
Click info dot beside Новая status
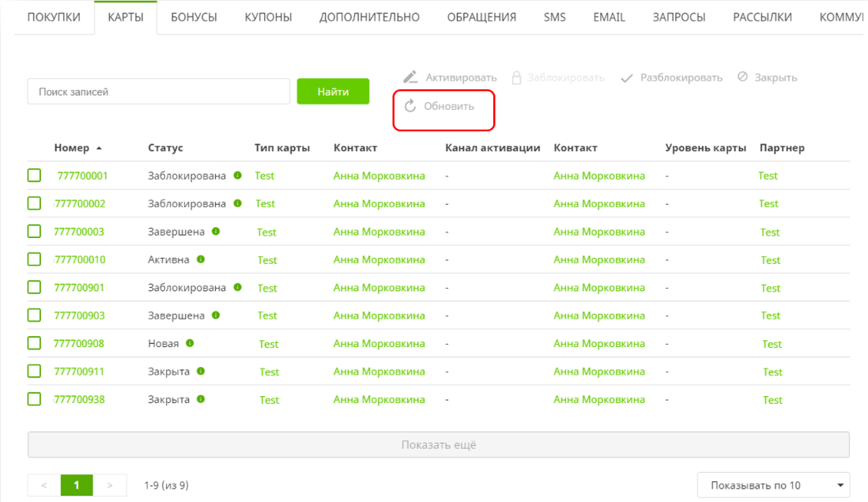[190, 343]
